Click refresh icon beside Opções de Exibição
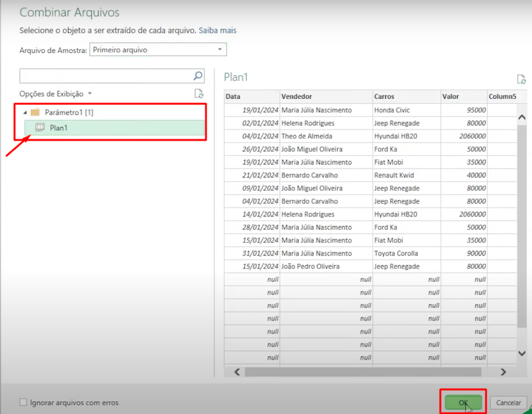 tap(198, 94)
